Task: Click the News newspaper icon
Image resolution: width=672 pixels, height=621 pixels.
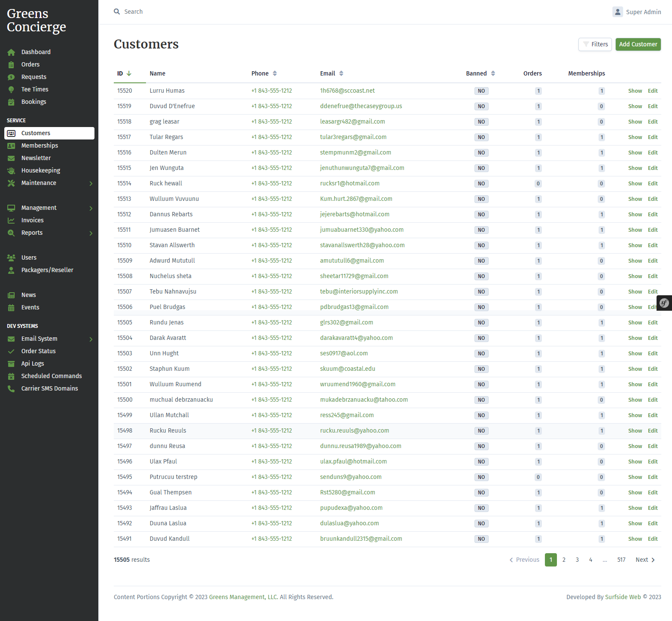Action: point(11,295)
